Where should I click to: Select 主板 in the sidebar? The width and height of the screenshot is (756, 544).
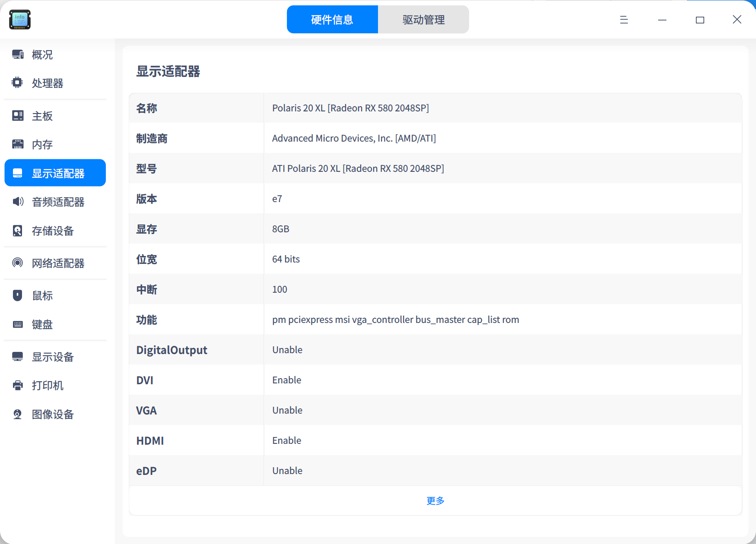coord(55,116)
